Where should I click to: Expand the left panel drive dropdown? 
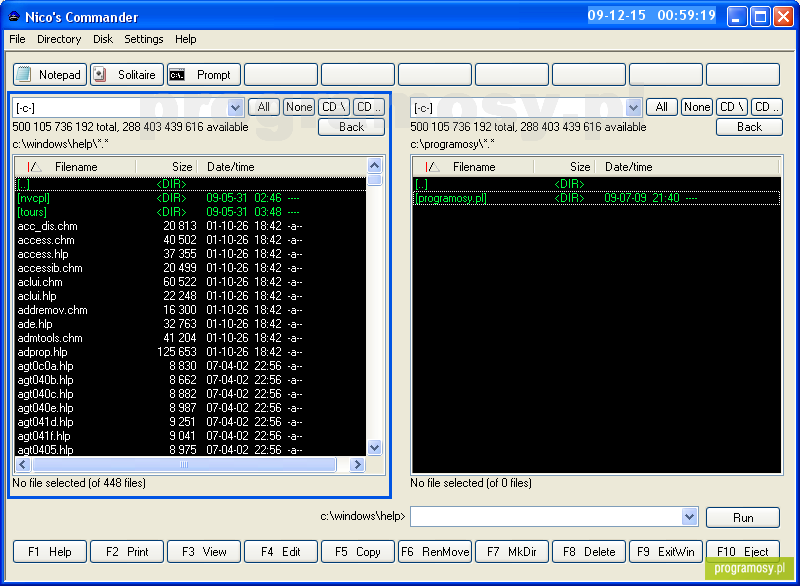235,108
